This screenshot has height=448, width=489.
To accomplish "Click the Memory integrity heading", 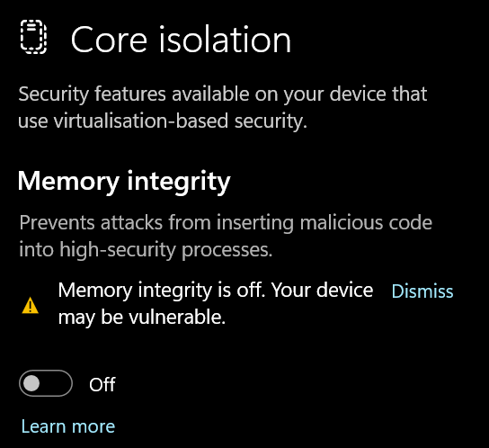I will 124,182.
